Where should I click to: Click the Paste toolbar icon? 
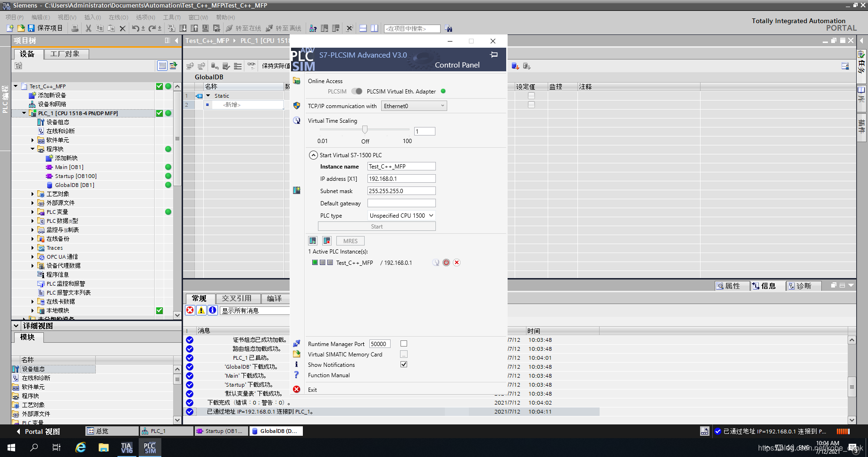(x=111, y=28)
